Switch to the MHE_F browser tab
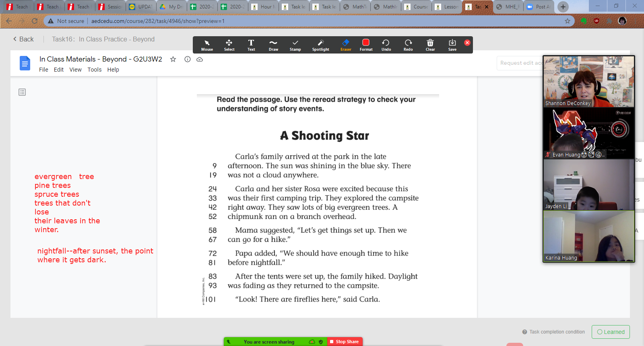The height and width of the screenshot is (346, 644). click(x=508, y=7)
